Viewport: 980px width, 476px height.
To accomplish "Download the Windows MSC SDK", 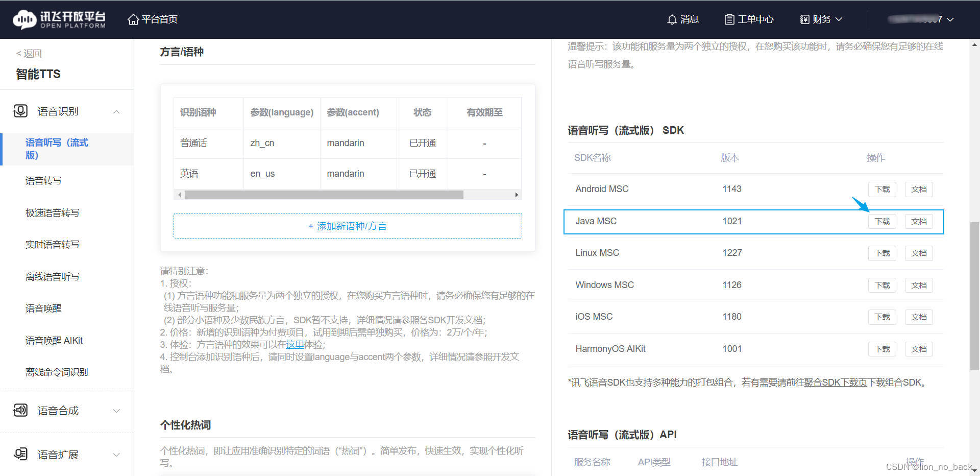I will tap(882, 285).
